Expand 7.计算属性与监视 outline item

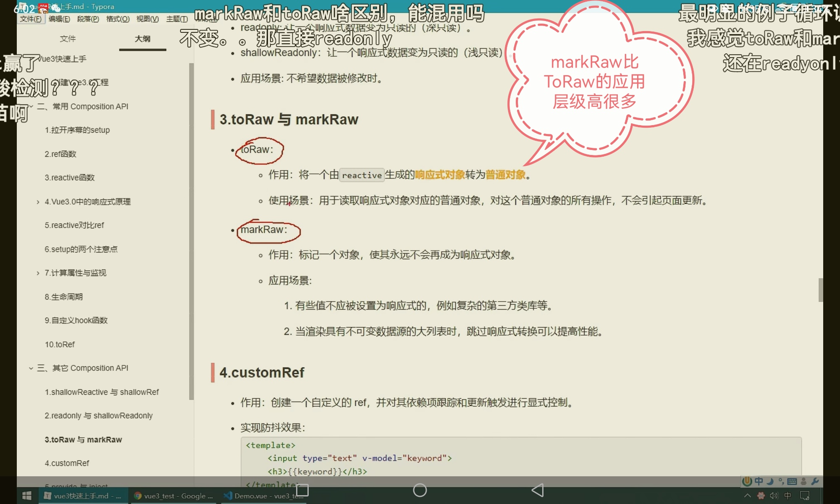38,273
